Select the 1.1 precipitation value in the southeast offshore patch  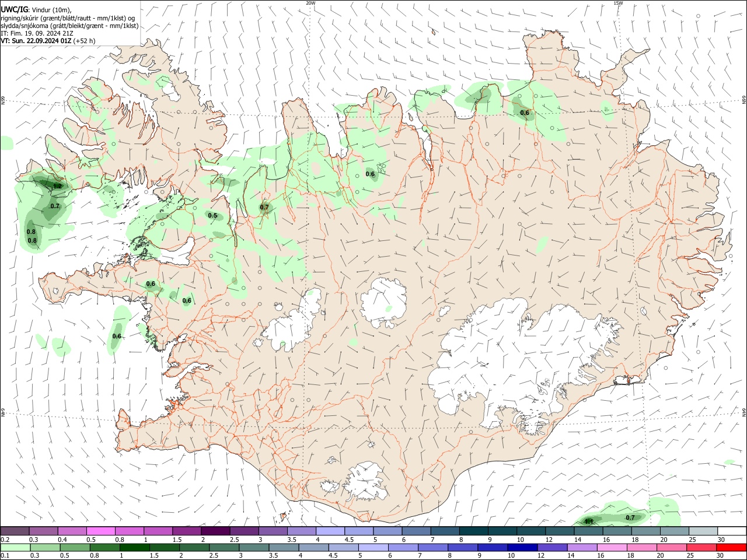click(589, 521)
